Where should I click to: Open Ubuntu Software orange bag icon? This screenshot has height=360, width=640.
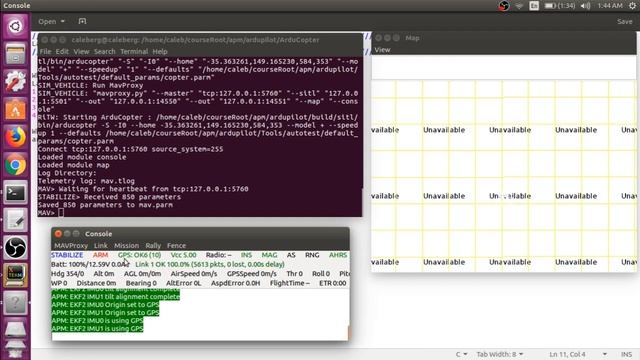pos(15,109)
